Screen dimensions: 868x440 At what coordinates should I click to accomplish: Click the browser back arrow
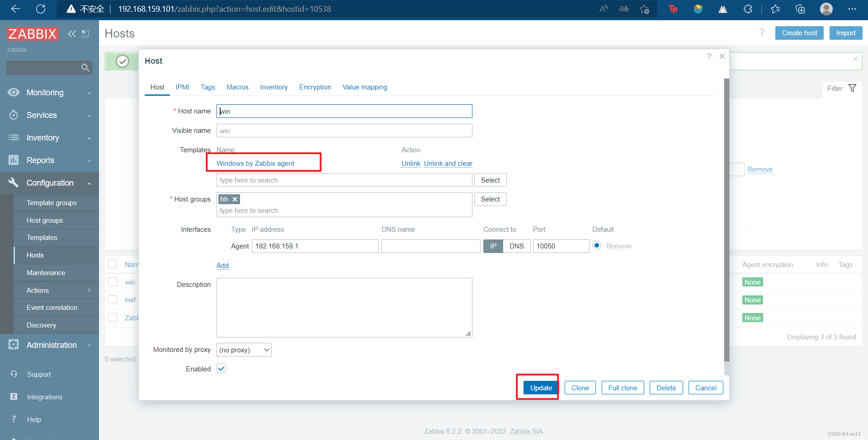(x=16, y=9)
